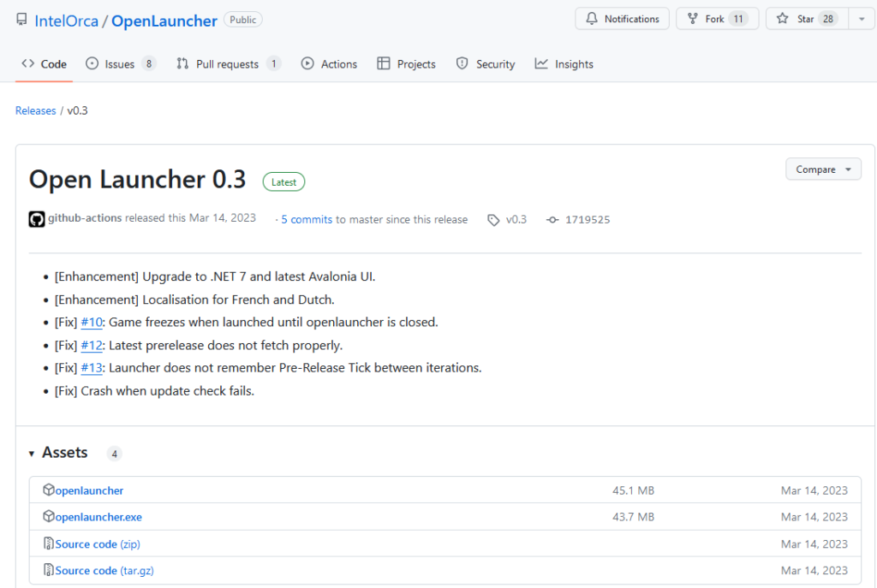Open the Star lists dropdown arrow
The width and height of the screenshot is (877, 588).
861,19
